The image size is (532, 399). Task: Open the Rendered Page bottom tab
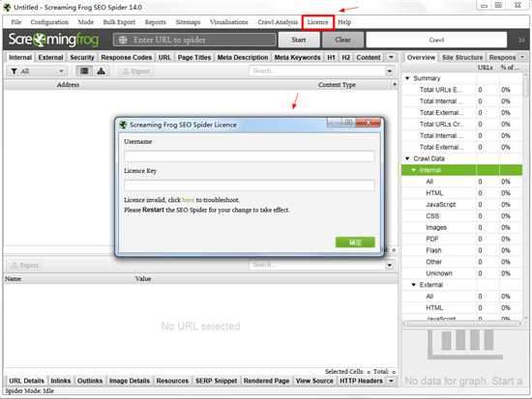(x=266, y=381)
